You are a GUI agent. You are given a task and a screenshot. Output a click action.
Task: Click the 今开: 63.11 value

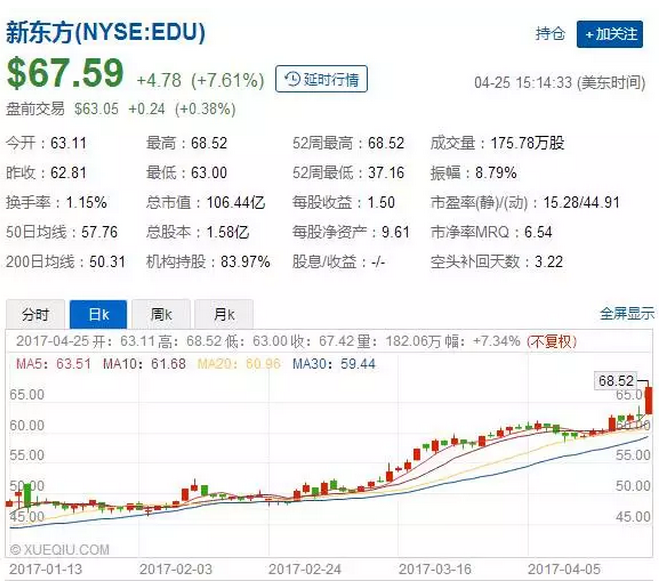[68, 143]
